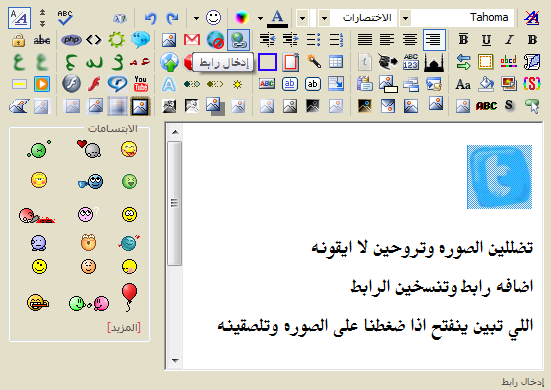Click the المزيد more smilies link

(124, 327)
